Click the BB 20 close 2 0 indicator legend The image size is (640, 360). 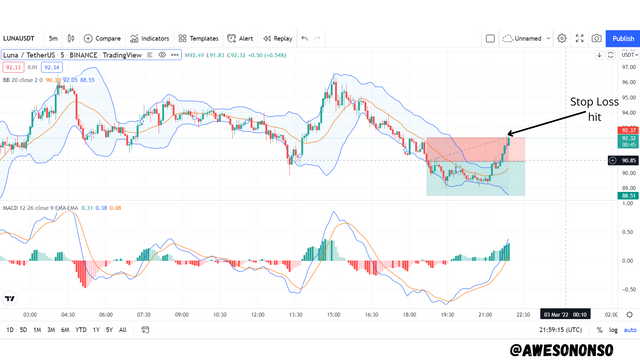(22, 80)
